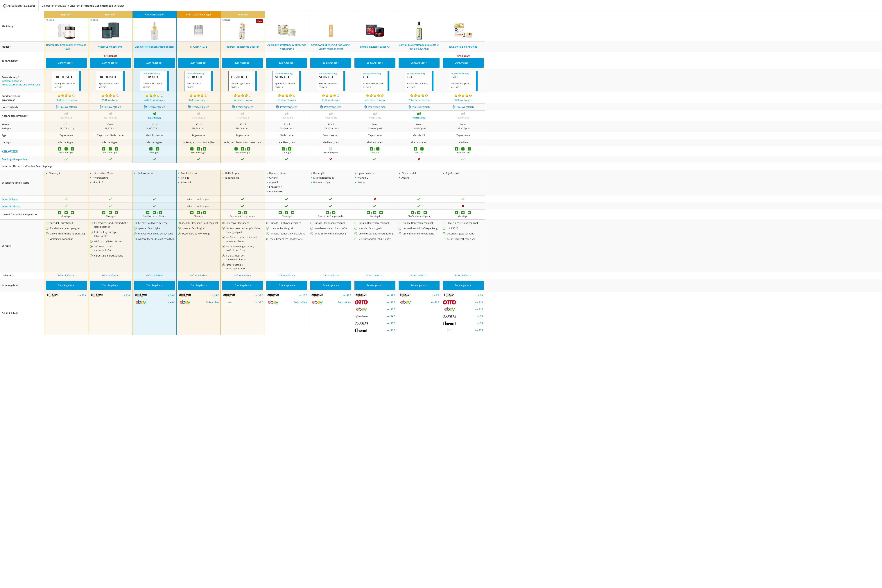Click the ebay logo in the Schloßwald-Bienengut column
882x588 pixels.
point(317,302)
